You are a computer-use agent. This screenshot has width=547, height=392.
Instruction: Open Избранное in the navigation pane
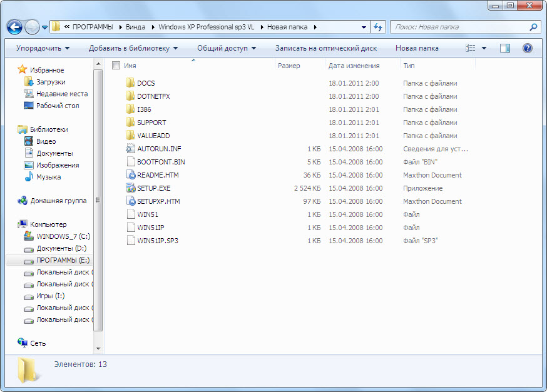[47, 70]
